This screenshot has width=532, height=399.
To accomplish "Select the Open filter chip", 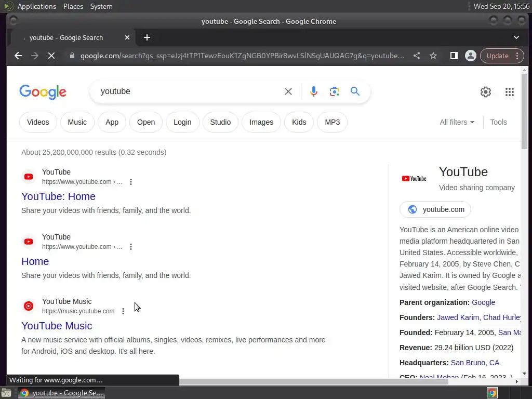I will pyautogui.click(x=146, y=122).
